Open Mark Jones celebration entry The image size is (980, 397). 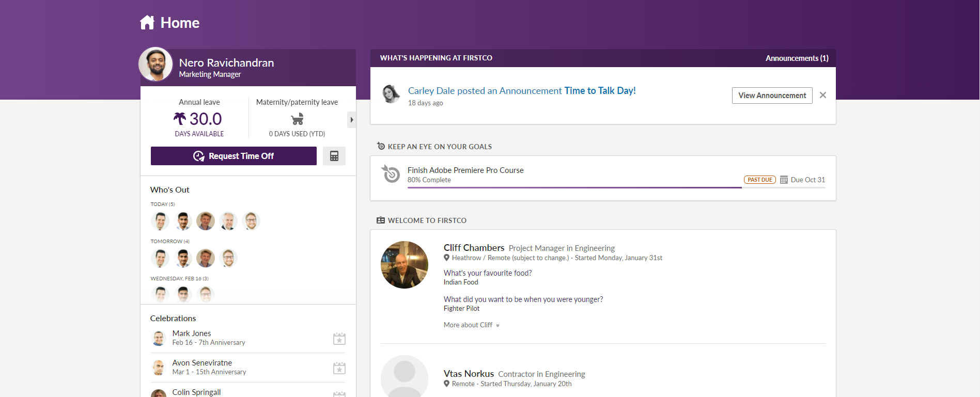coord(248,338)
